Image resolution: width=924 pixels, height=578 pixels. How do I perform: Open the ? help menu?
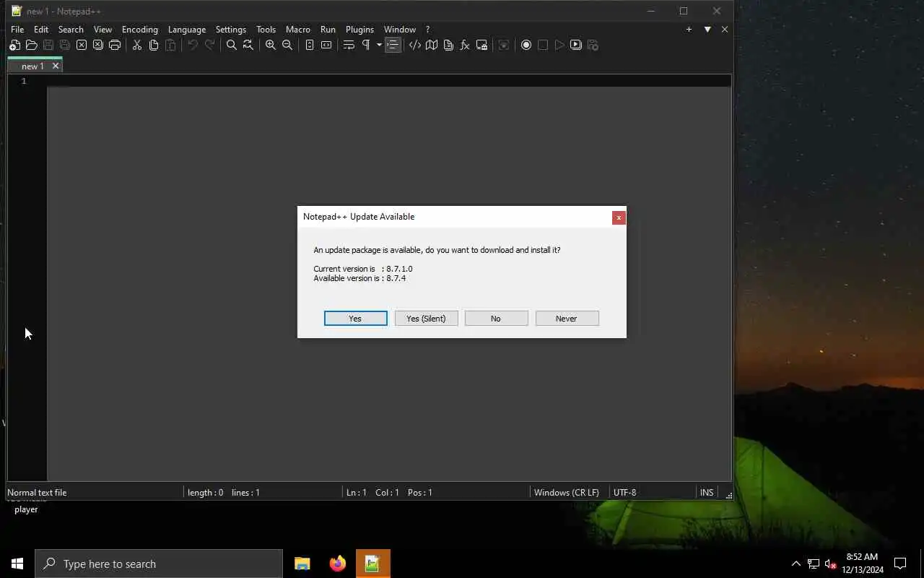click(x=427, y=30)
